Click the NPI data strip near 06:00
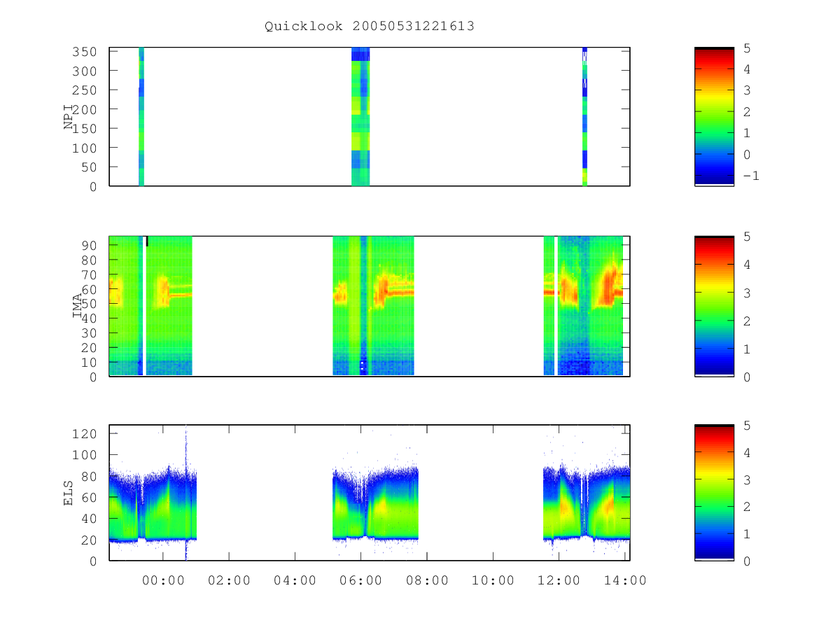Image resolution: width=840 pixels, height=630 pixels. click(x=360, y=116)
